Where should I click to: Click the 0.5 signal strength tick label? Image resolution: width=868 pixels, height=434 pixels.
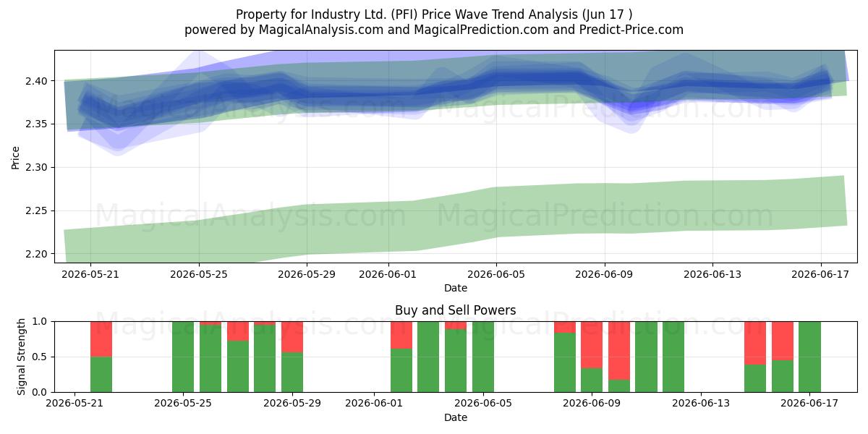click(41, 357)
